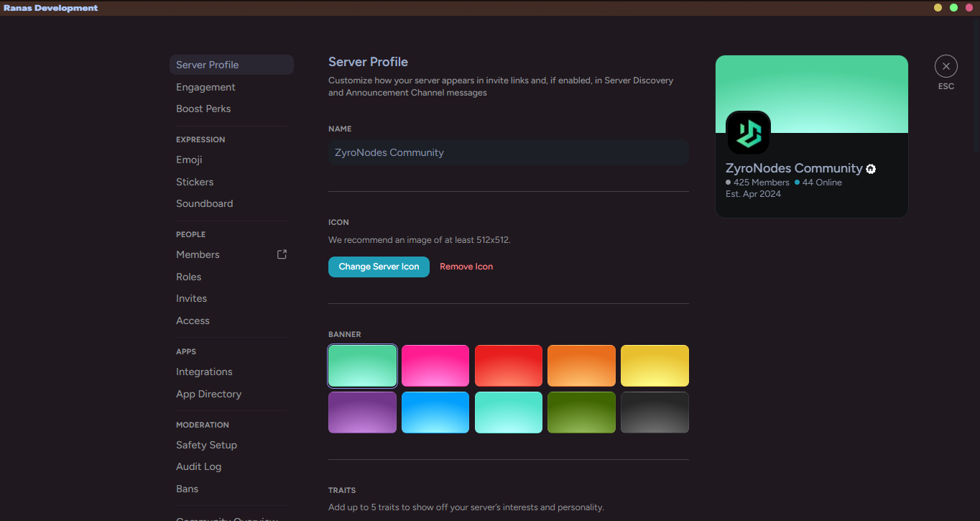The width and height of the screenshot is (980, 521).
Task: Choose the turquoise banner color
Action: [509, 412]
